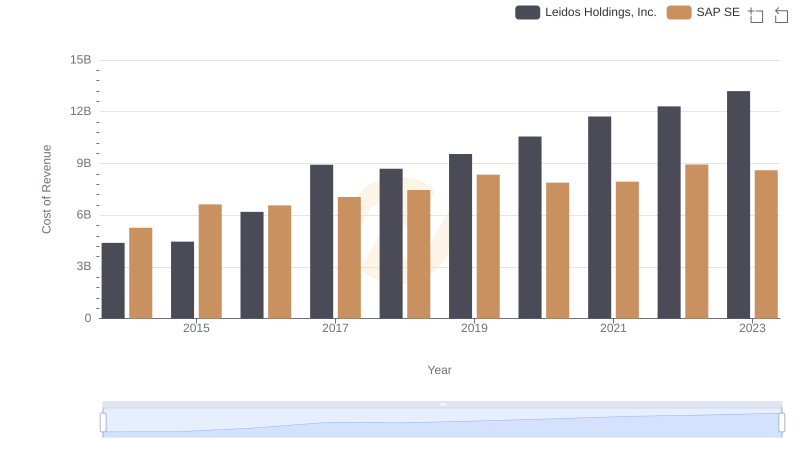Toggle the SAP SE legend series

click(703, 12)
